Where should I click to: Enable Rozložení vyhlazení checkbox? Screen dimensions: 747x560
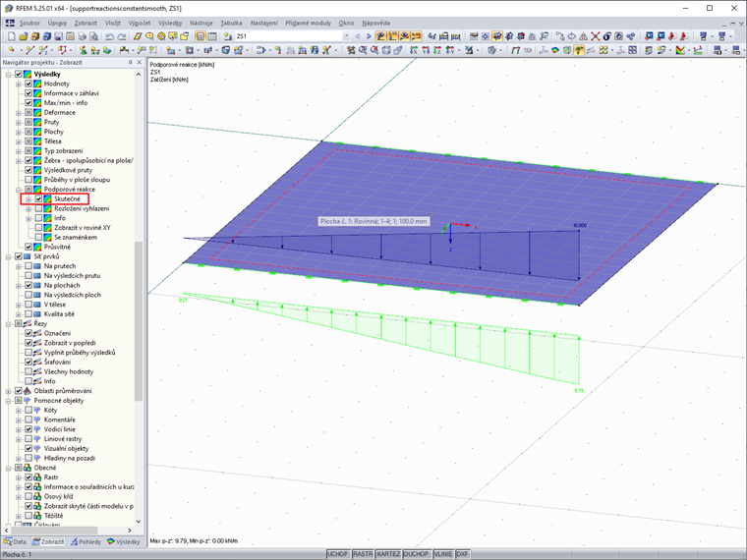pos(38,208)
